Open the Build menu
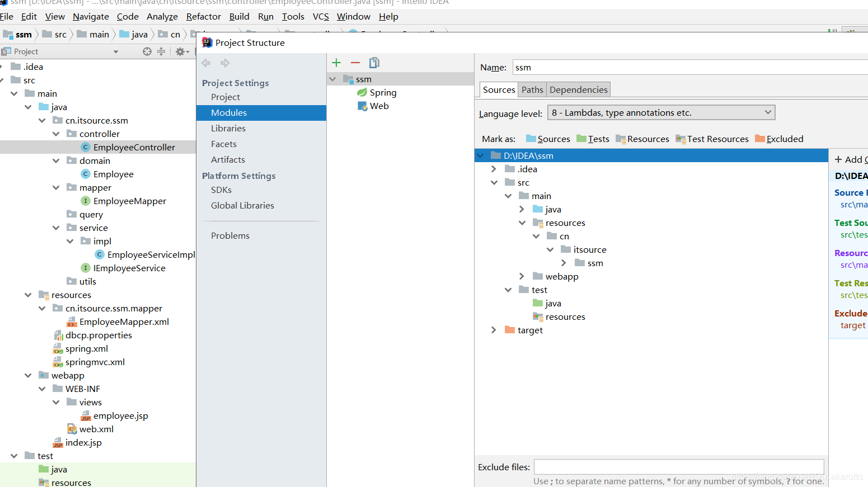The width and height of the screenshot is (868, 487). point(239,17)
